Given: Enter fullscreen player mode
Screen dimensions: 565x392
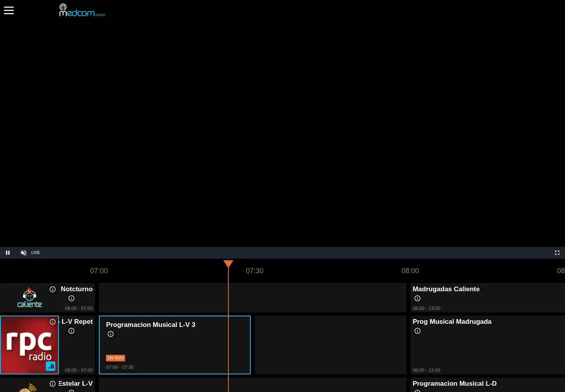Looking at the screenshot, I should (x=557, y=253).
